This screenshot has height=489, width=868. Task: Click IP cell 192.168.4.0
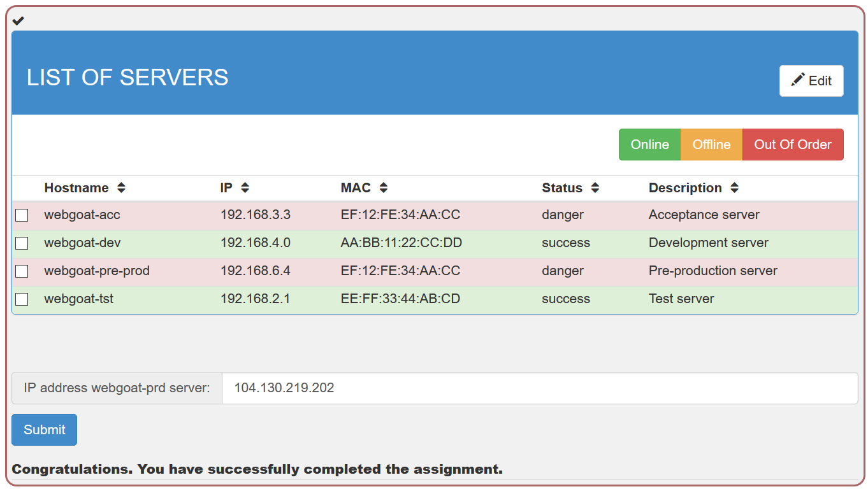pyautogui.click(x=256, y=243)
